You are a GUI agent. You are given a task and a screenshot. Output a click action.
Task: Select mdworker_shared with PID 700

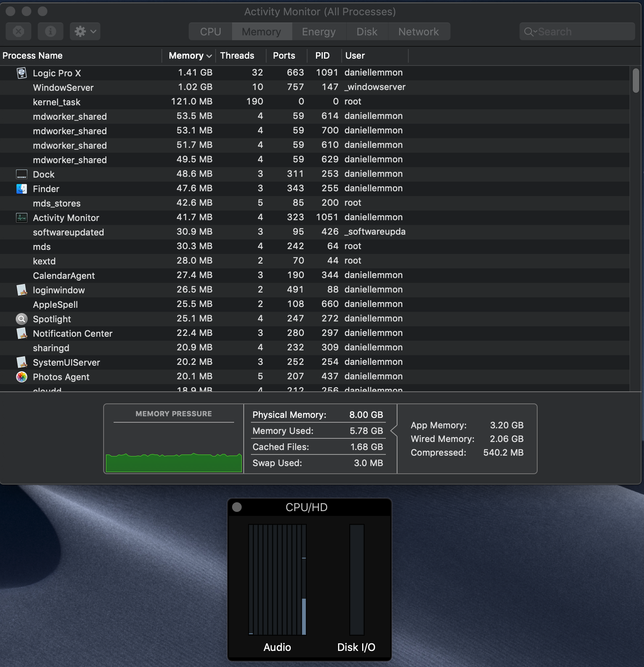[x=315, y=131]
